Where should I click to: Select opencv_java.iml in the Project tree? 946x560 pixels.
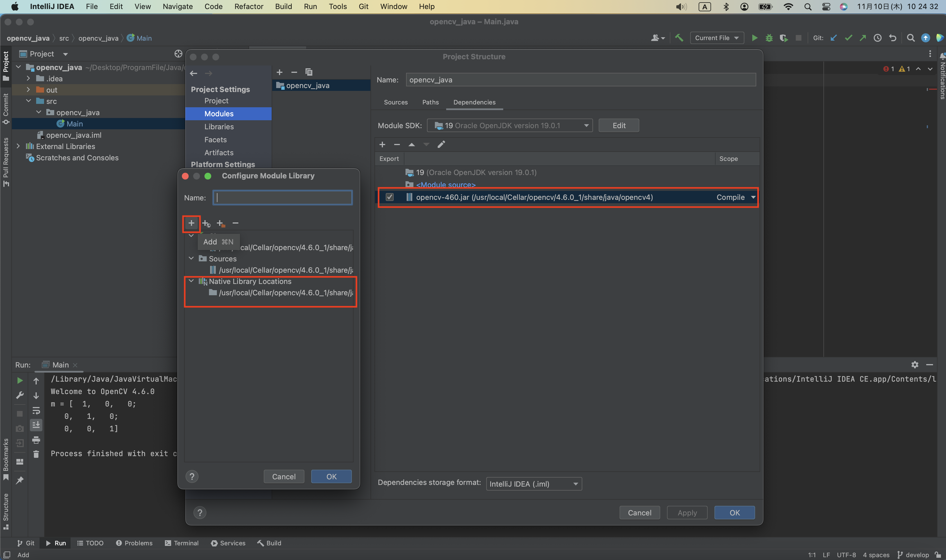(x=74, y=135)
